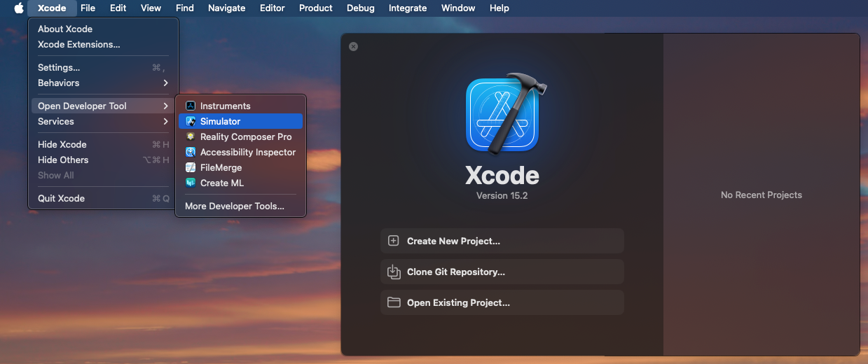
Task: Expand the Services submenu arrow
Action: click(166, 121)
